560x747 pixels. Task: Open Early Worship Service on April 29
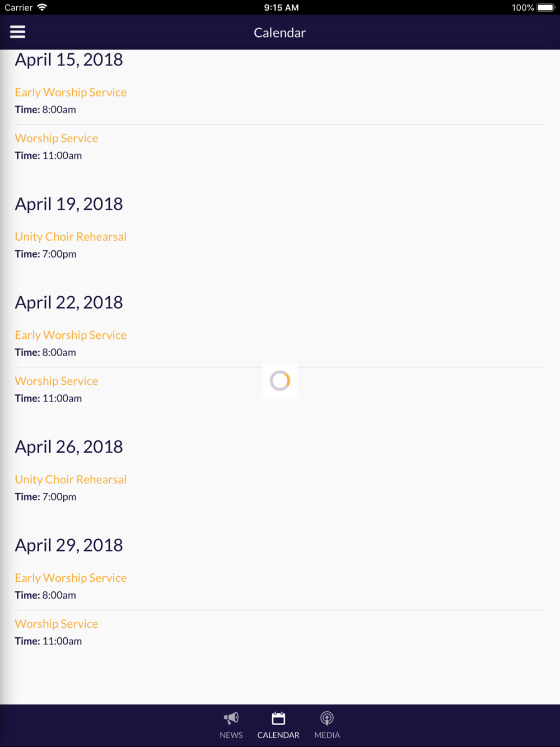pyautogui.click(x=71, y=578)
